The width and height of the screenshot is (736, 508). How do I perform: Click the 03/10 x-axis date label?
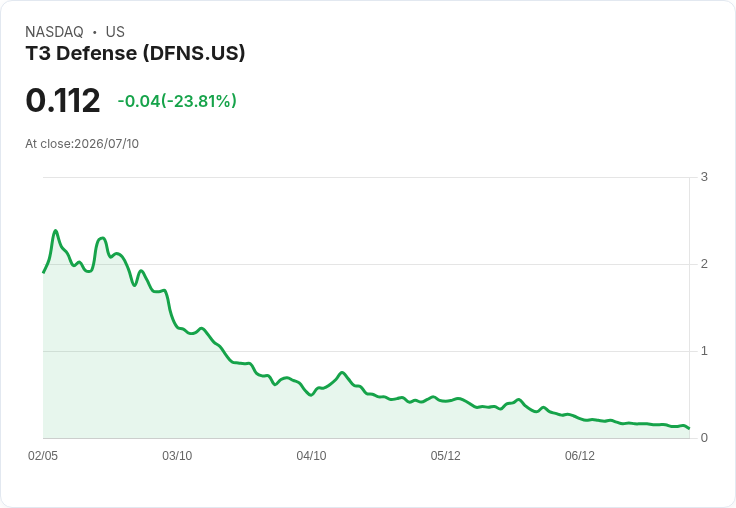click(177, 455)
